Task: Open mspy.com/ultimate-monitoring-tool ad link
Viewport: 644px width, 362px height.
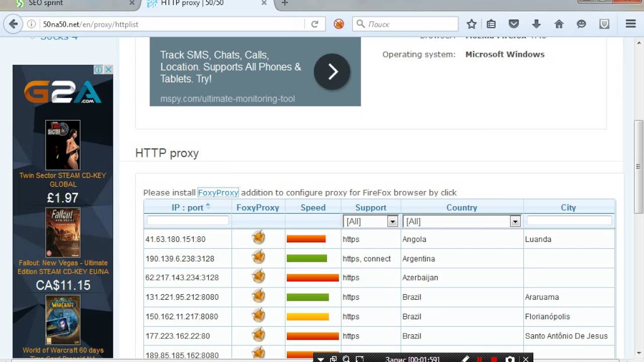Action: 227,99
